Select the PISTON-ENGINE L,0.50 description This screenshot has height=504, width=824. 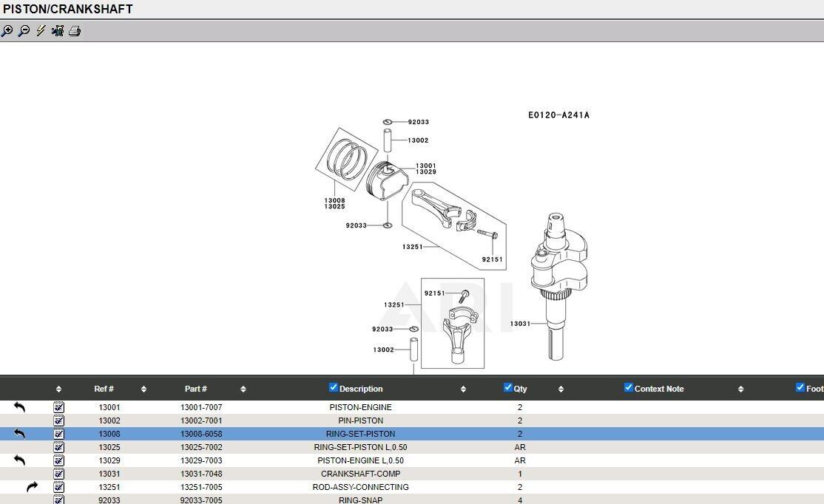click(x=360, y=460)
